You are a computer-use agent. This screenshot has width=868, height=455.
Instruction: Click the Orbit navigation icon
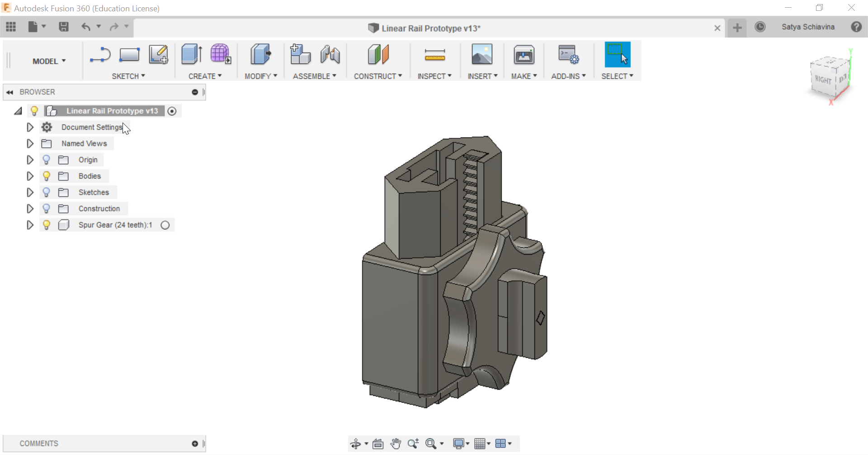coord(356,444)
